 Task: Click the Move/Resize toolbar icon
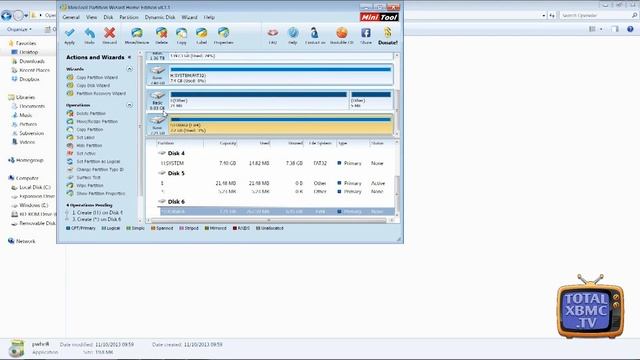coord(137,33)
